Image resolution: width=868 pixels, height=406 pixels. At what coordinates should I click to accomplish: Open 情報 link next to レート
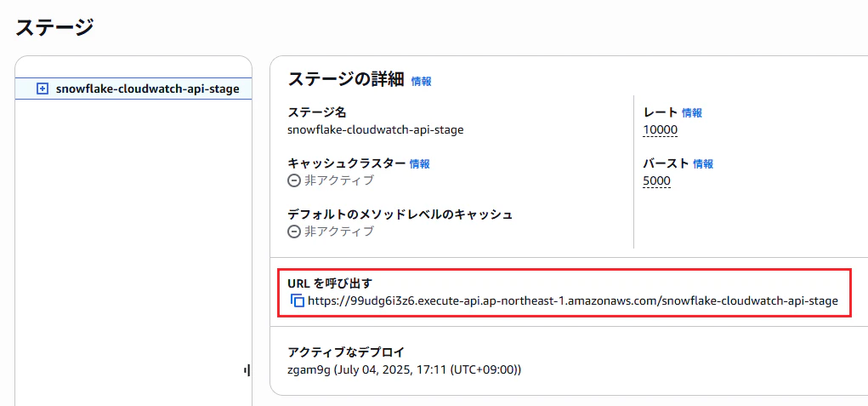point(692,113)
